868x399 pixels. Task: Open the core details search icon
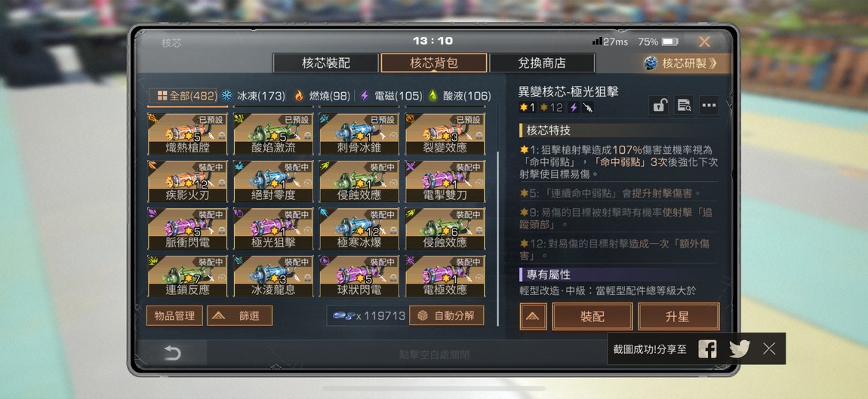[x=684, y=105]
